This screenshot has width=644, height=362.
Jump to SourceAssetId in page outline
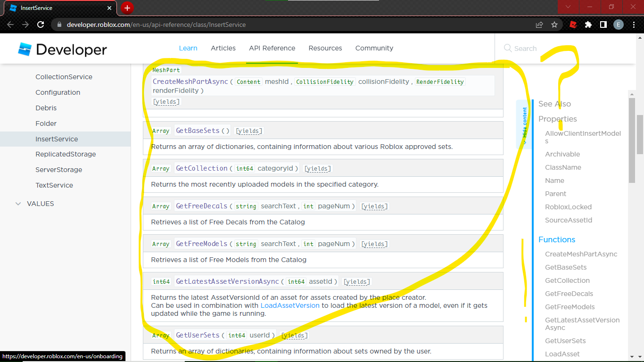point(569,220)
